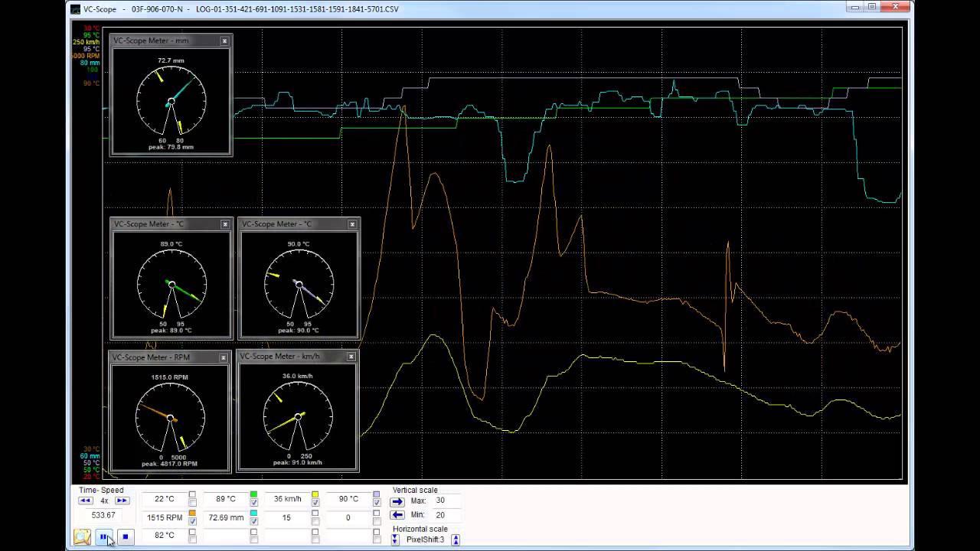Disable the 36 km/h channel checkbox

click(x=315, y=503)
